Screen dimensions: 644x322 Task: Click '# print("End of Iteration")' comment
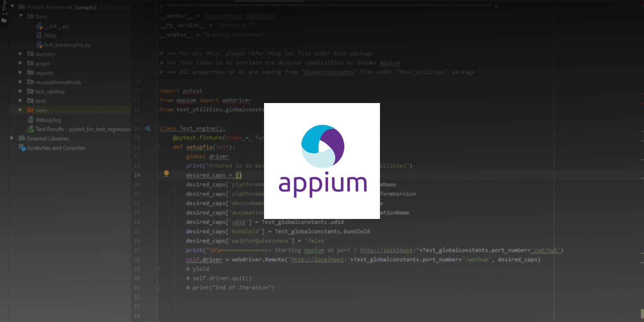click(x=230, y=288)
